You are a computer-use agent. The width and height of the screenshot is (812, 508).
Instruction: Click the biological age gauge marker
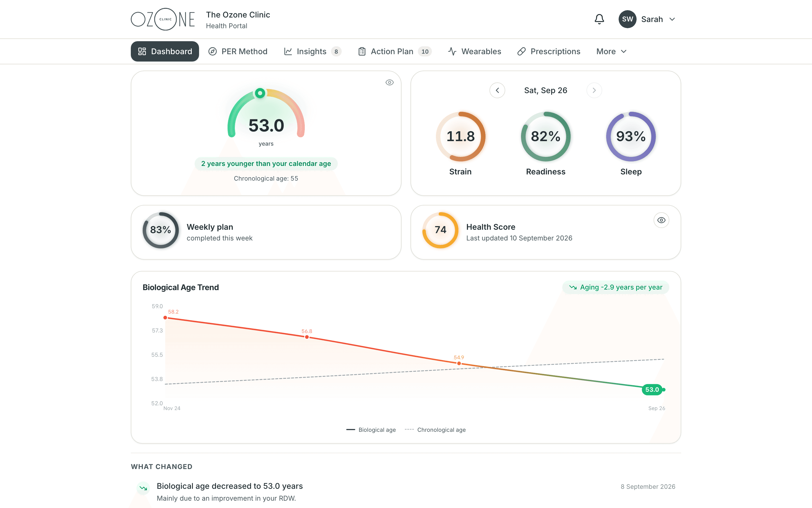coord(260,93)
